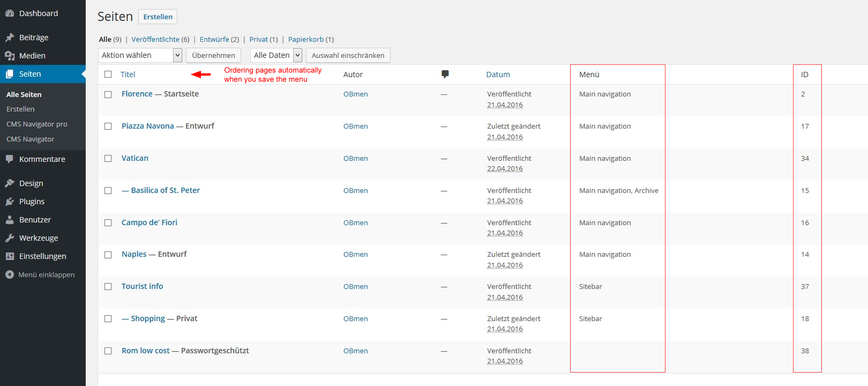Click the Werkzeuge wrench icon
This screenshot has height=386, width=868.
point(10,238)
